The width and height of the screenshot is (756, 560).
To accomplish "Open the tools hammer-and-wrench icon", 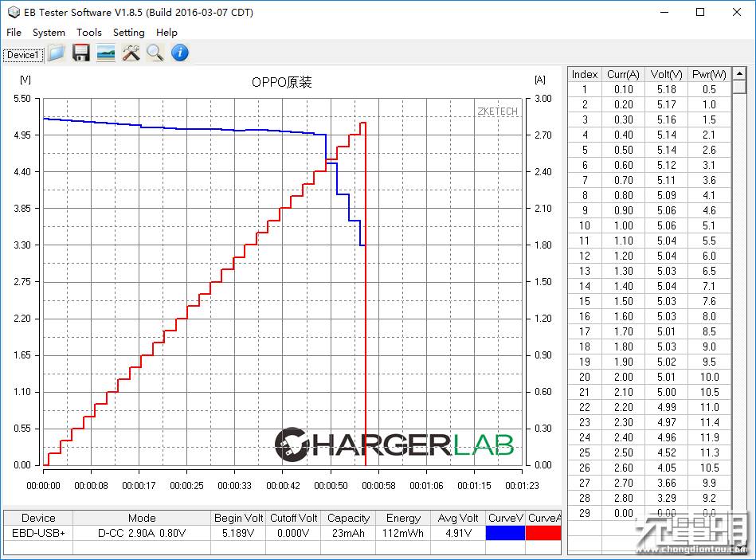I will tap(131, 53).
